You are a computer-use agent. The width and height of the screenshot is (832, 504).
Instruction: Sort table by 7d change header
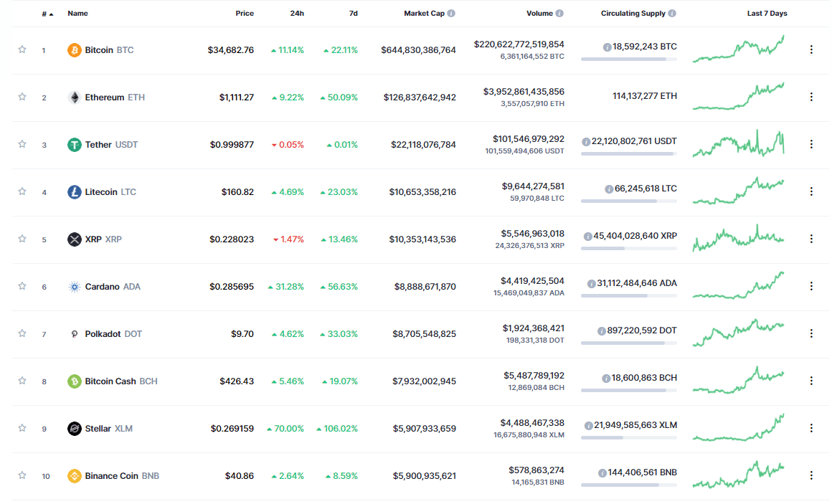pos(354,13)
